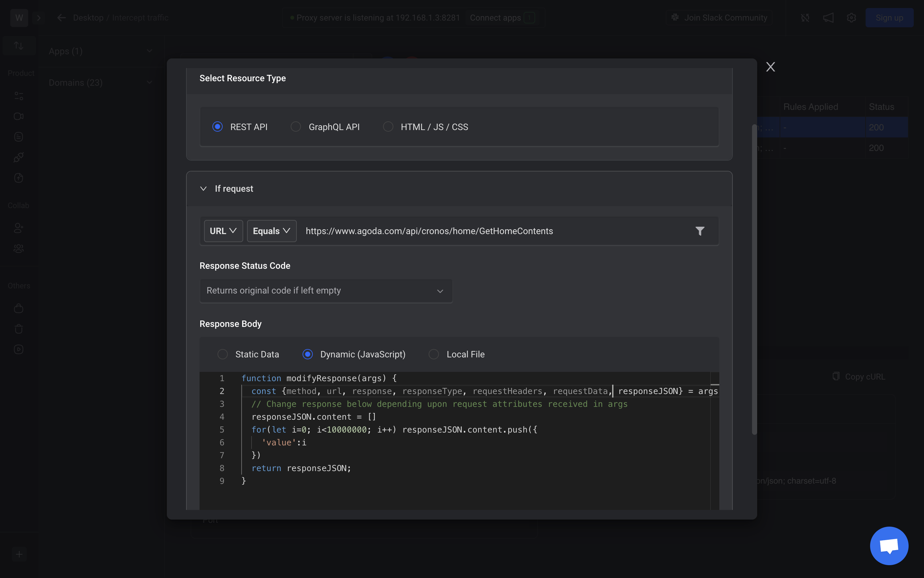The width and height of the screenshot is (924, 578).
Task: Choose Static Data response body
Action: pos(223,355)
